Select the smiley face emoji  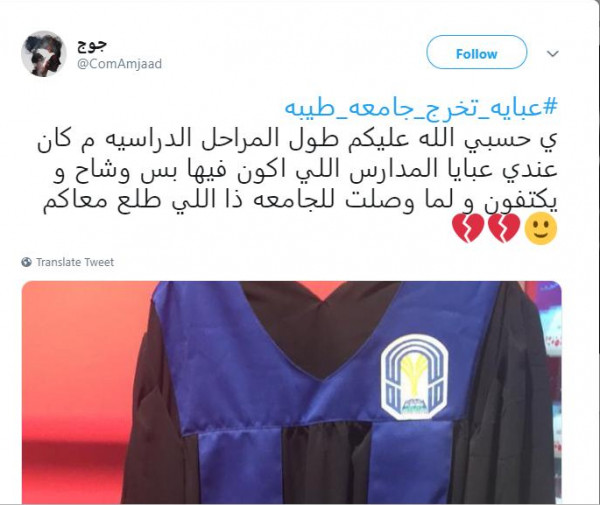coord(541,229)
